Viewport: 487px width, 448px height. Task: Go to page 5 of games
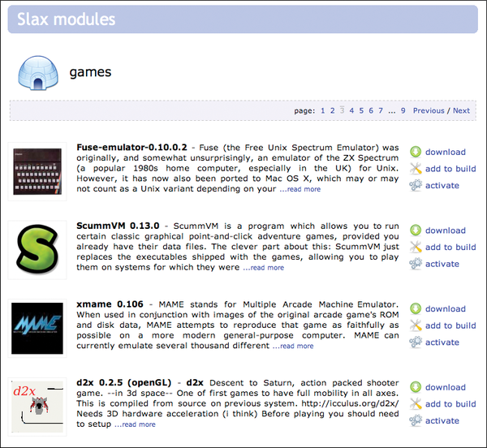tap(361, 110)
